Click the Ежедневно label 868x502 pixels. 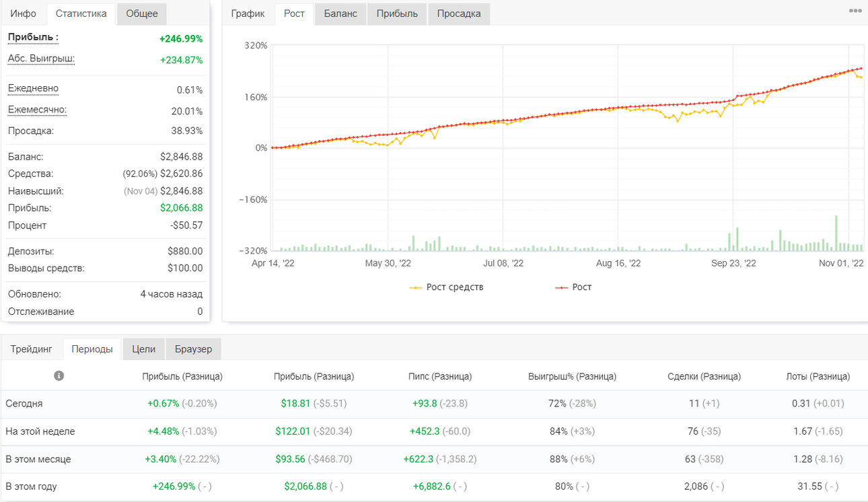coord(33,88)
